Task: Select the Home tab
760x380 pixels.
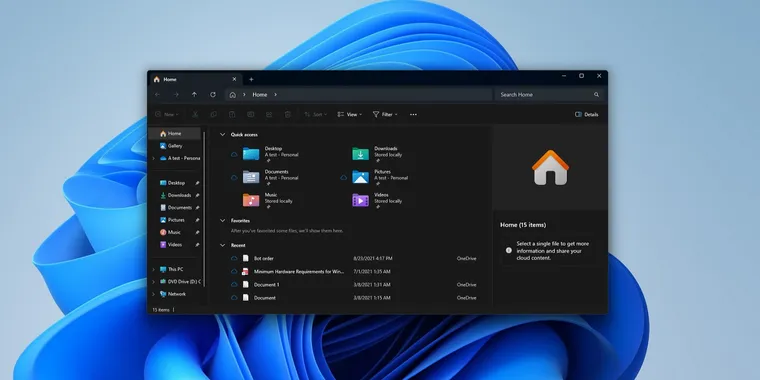Action: (x=195, y=79)
